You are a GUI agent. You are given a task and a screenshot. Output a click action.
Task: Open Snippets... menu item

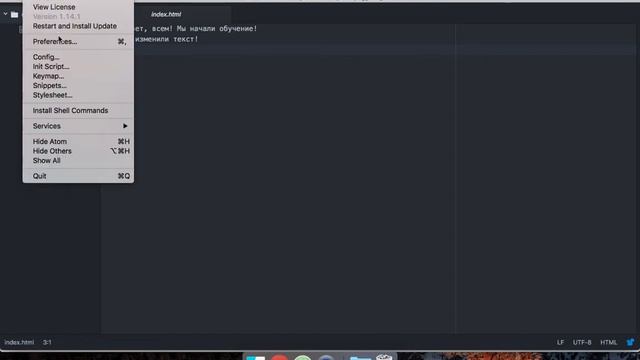78,86
